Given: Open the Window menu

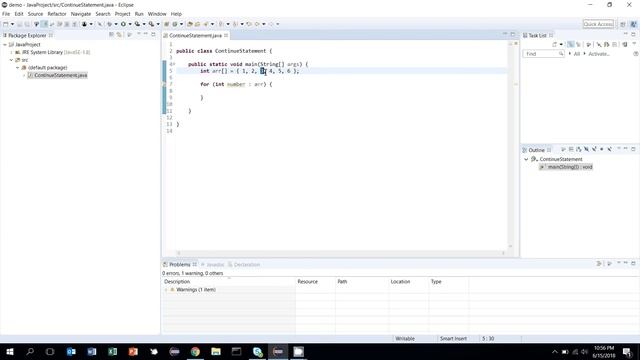Looking at the screenshot, I should click(157, 14).
